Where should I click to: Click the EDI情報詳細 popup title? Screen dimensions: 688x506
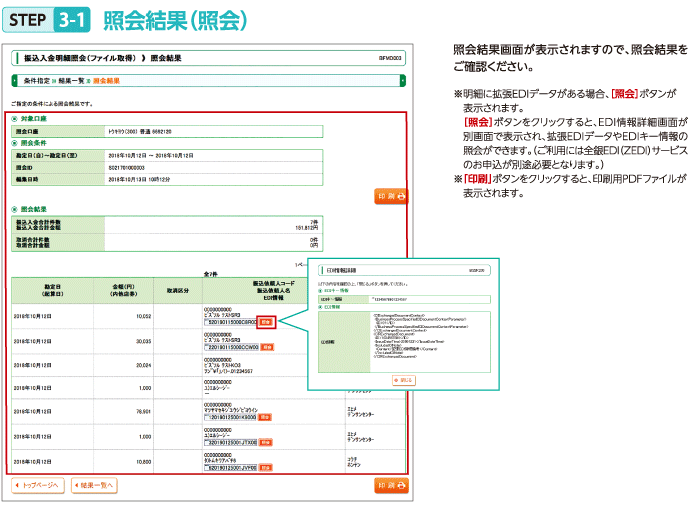coord(341,270)
